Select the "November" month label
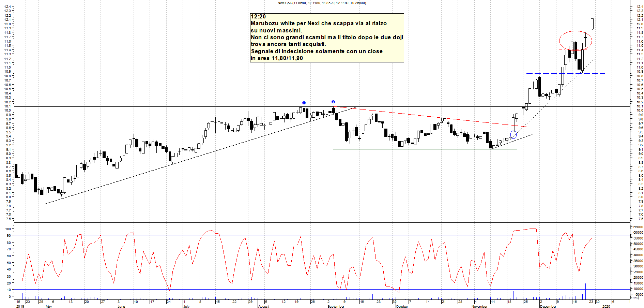 click(x=479, y=306)
